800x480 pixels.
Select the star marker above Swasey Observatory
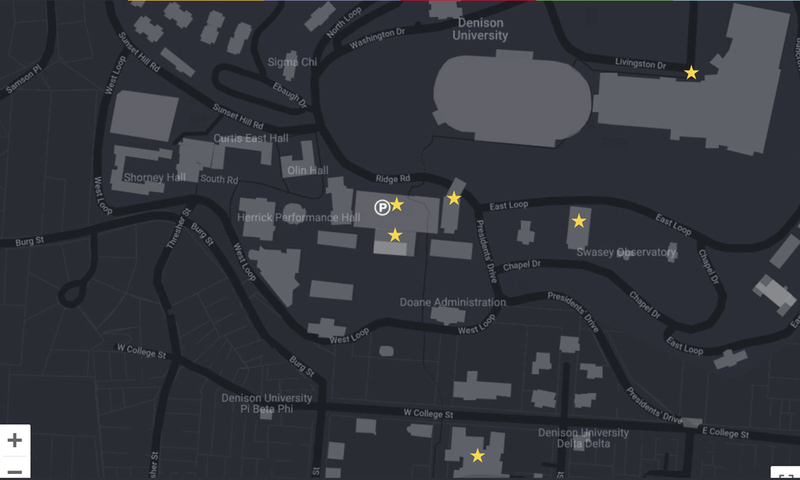click(x=579, y=221)
